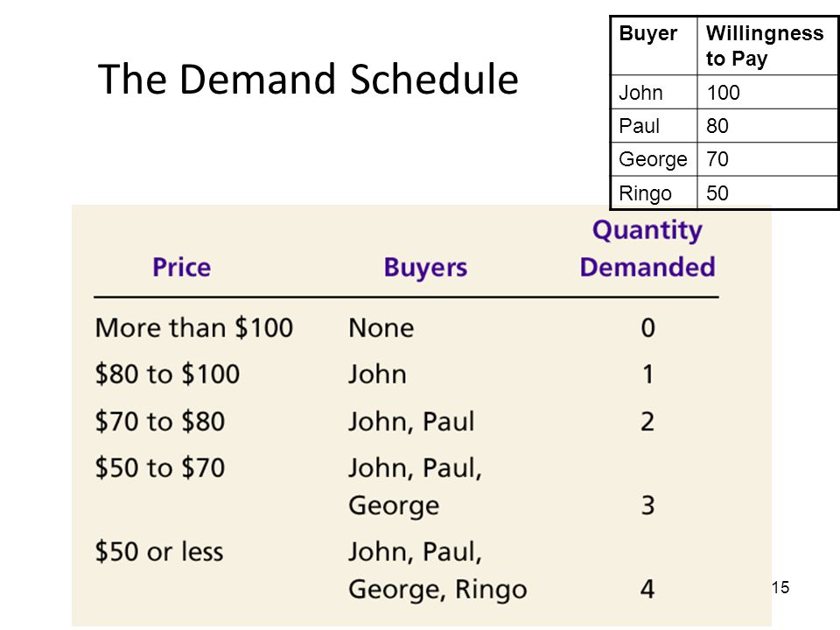
Task: Click the slide title 'The Demand Schedule'
Action: click(308, 80)
